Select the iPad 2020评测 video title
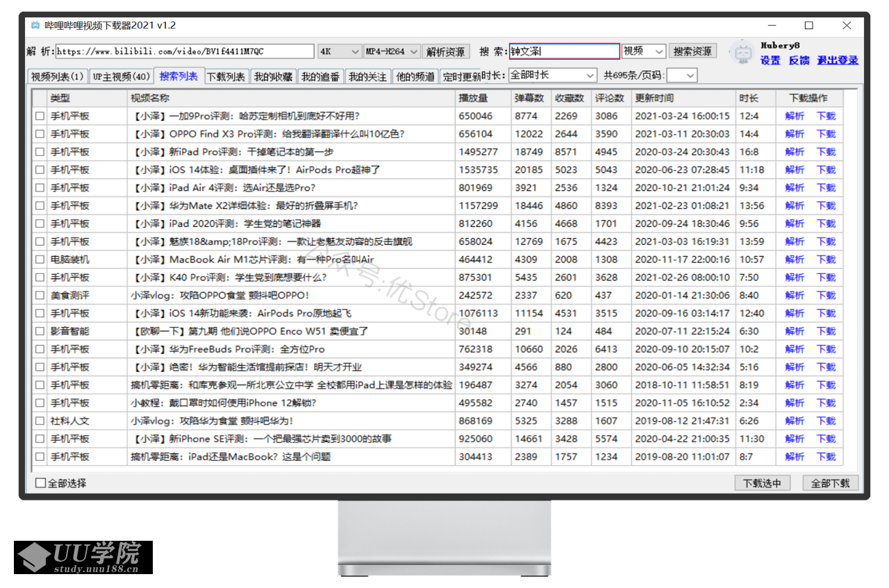Viewport: 889px width, 588px height. (x=226, y=224)
